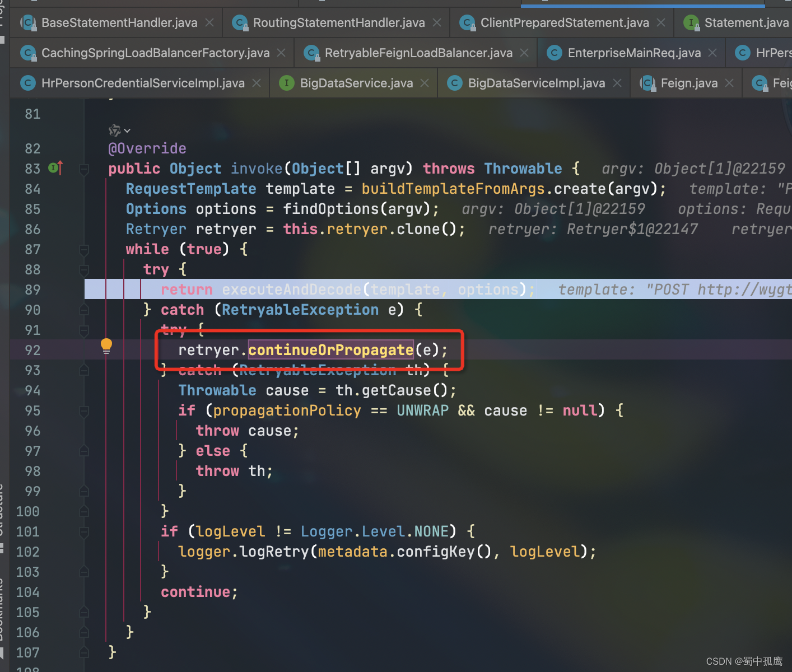The height and width of the screenshot is (672, 792).
Task: Collapse the while loop fold at line 87
Action: click(x=84, y=249)
